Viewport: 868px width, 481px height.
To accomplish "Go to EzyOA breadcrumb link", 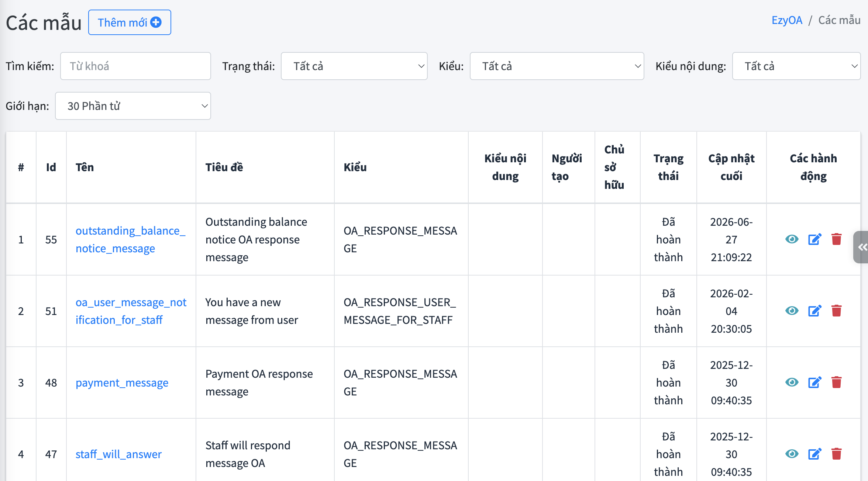I will tap(787, 20).
